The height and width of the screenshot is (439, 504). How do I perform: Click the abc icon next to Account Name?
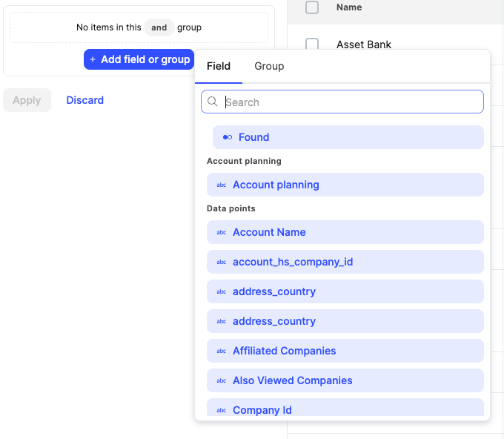[221, 232]
